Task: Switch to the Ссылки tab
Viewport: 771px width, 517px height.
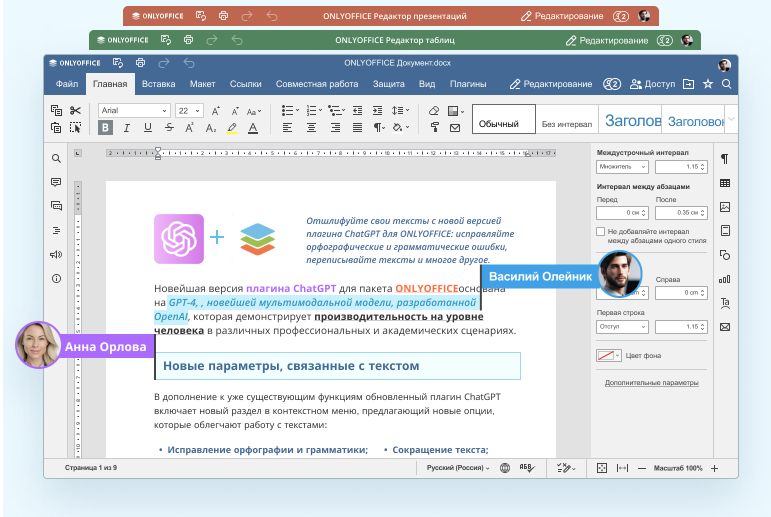Action: [245, 84]
